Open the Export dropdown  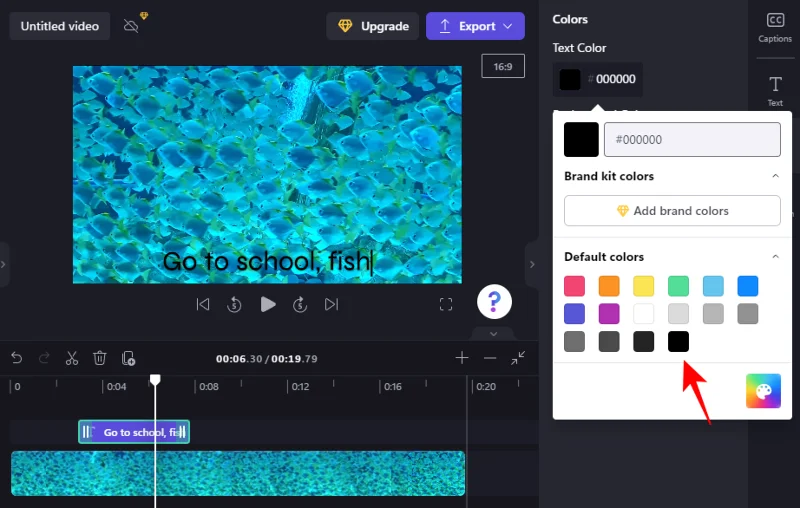[x=475, y=26]
